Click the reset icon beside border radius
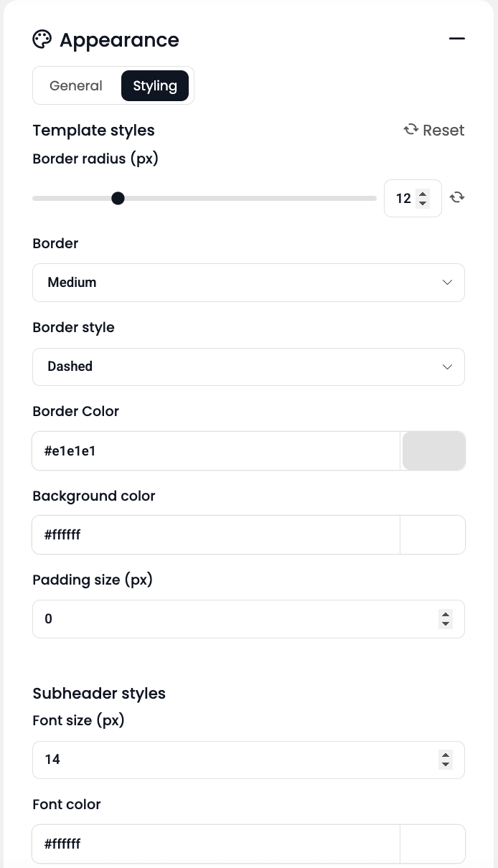Screen dimensions: 498x868 [457, 197]
